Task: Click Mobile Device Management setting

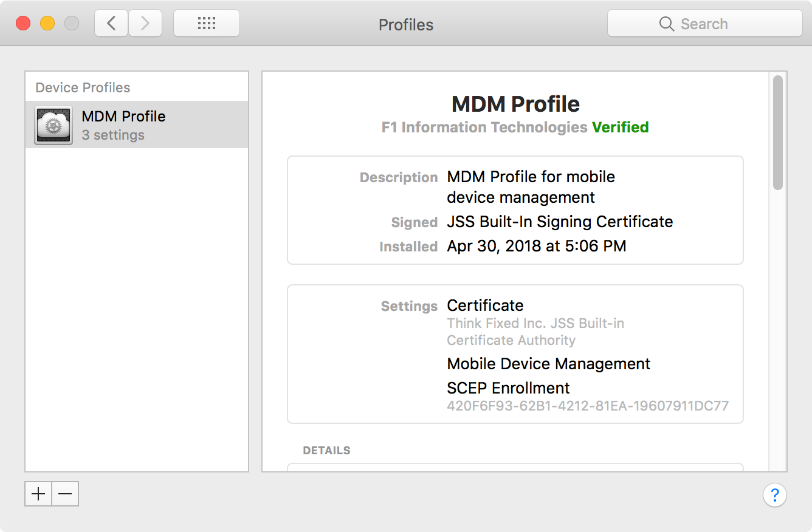Action: pos(548,364)
